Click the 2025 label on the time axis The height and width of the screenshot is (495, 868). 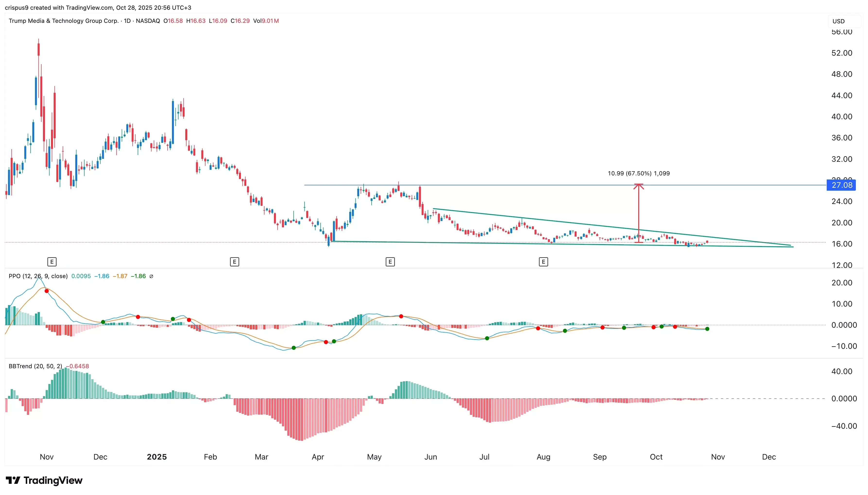157,457
